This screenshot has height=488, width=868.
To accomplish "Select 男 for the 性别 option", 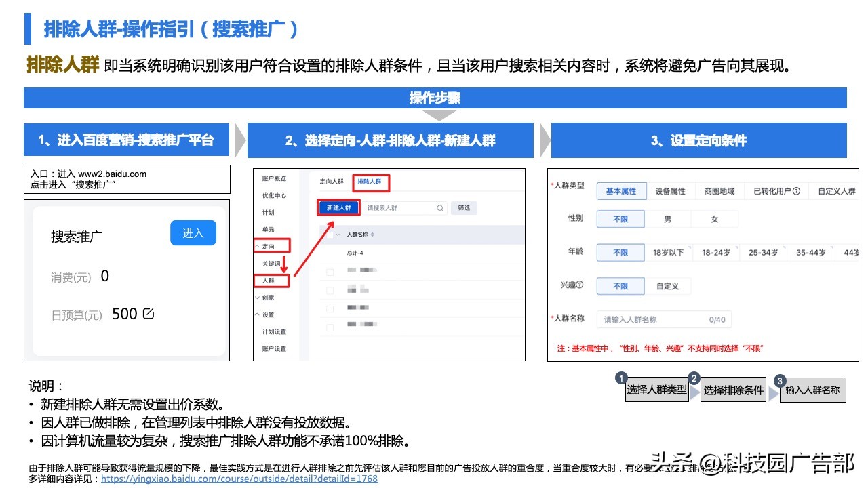I will (668, 219).
